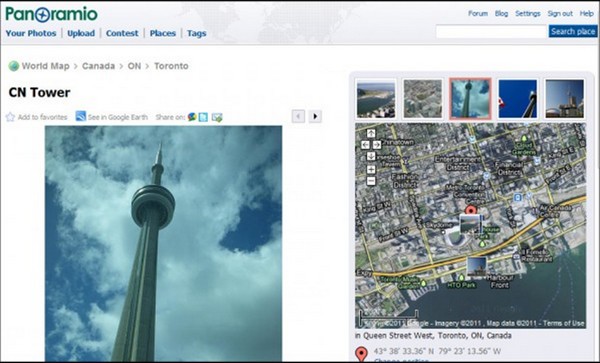Click the Search place button
600x363 pixels.
(x=573, y=31)
